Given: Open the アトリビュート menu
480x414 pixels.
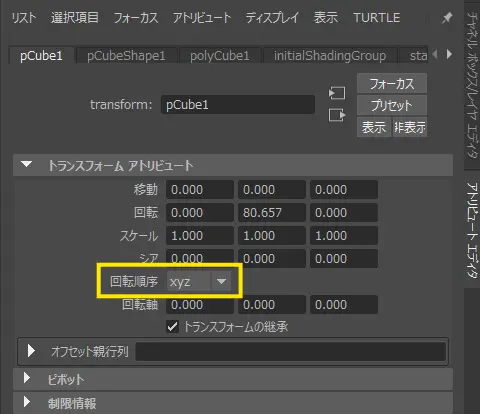Looking at the screenshot, I should 202,18.
